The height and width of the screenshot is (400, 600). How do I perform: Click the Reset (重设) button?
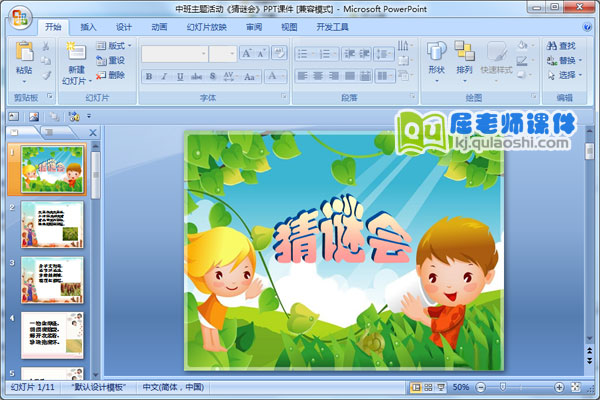tap(111, 60)
